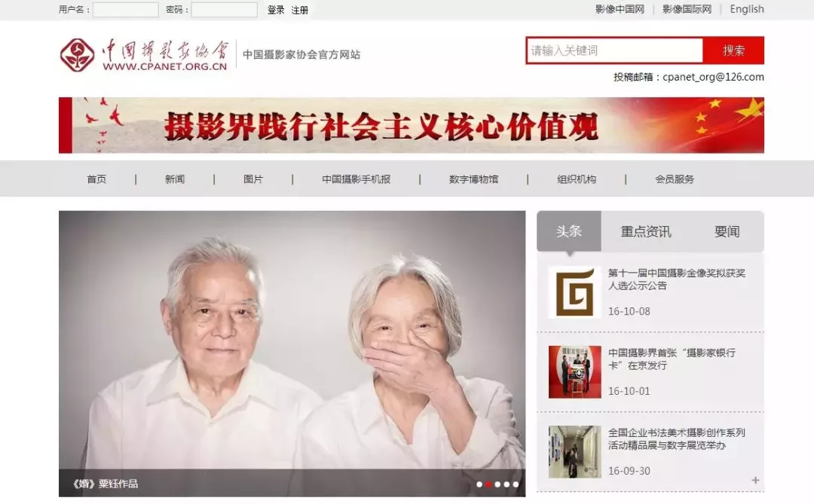Focus the 密码 password field

pos(225,9)
